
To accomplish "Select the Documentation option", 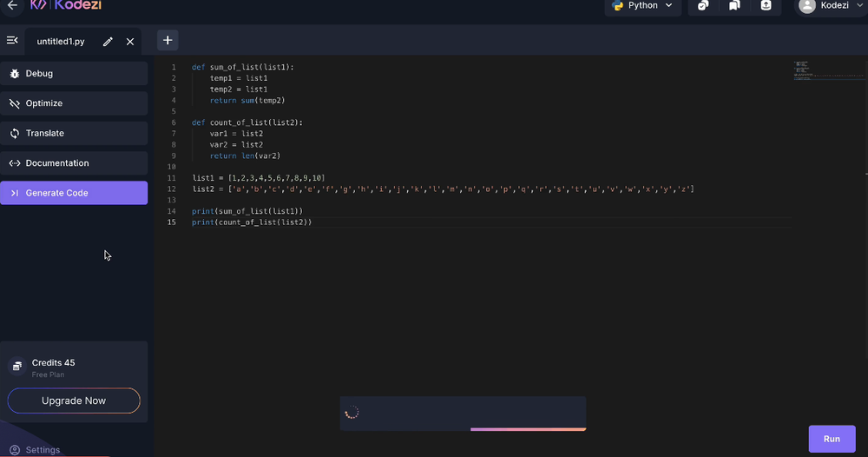I will [x=74, y=162].
